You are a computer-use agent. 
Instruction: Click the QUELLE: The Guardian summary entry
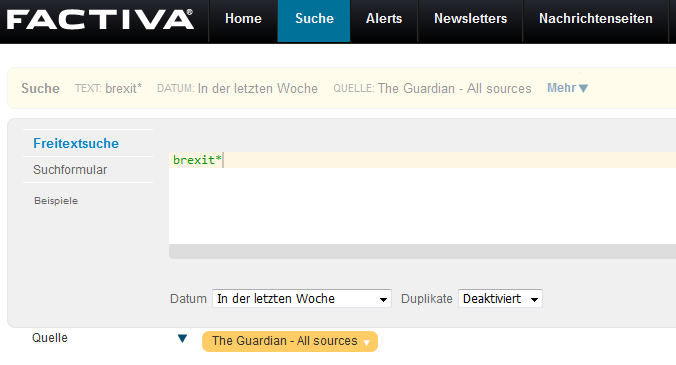coord(432,88)
